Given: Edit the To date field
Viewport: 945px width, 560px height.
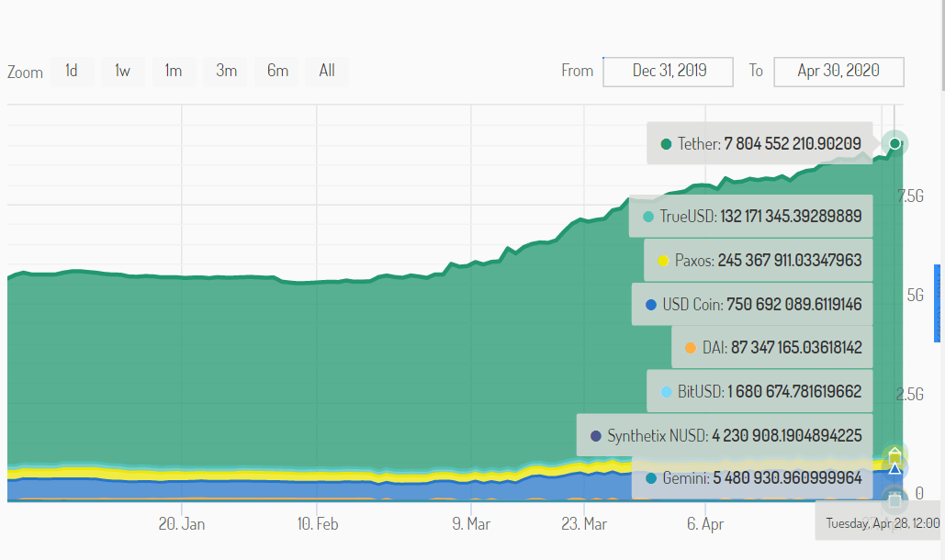Looking at the screenshot, I should point(838,72).
